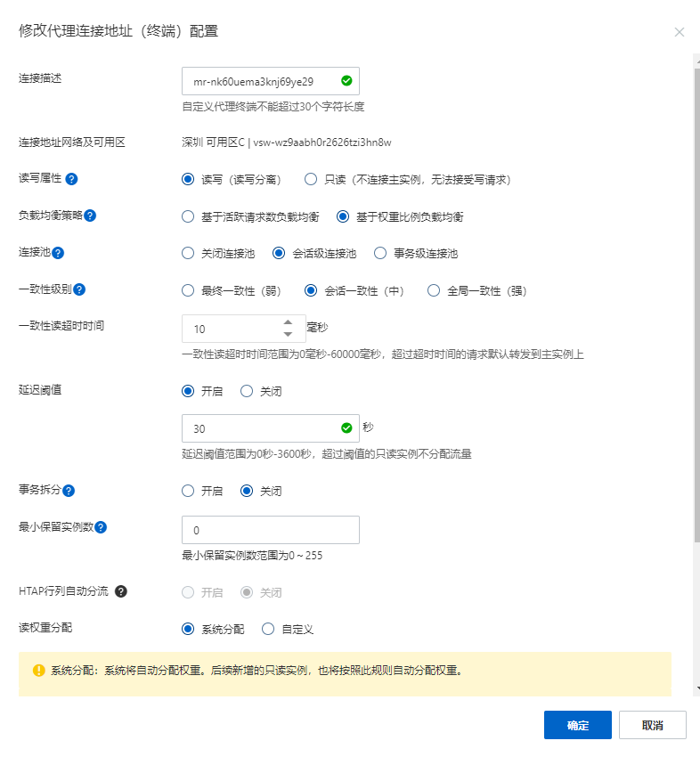The width and height of the screenshot is (700, 757).
Task: Increase 一致性读超时时间 with up arrow
Action: (x=288, y=322)
